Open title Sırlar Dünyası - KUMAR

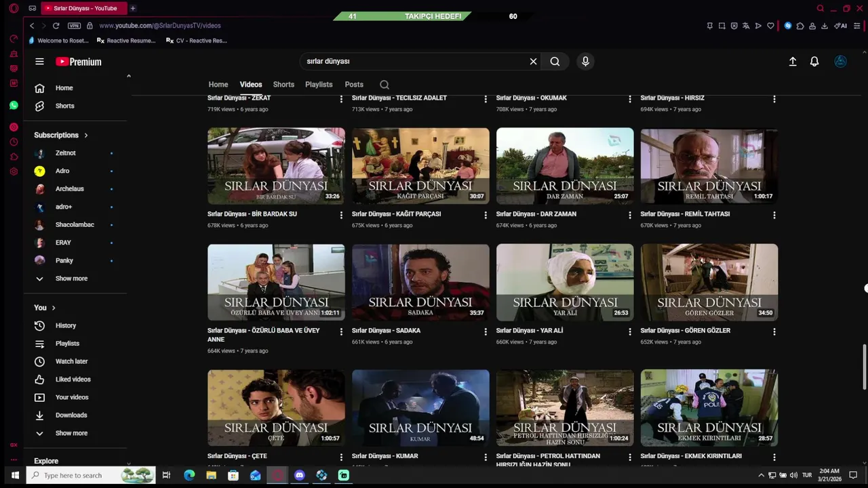384,456
